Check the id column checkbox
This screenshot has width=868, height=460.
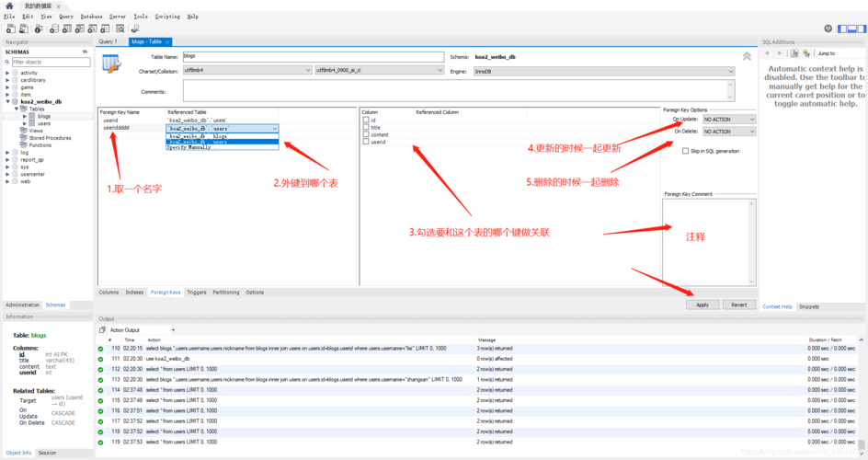(x=366, y=120)
